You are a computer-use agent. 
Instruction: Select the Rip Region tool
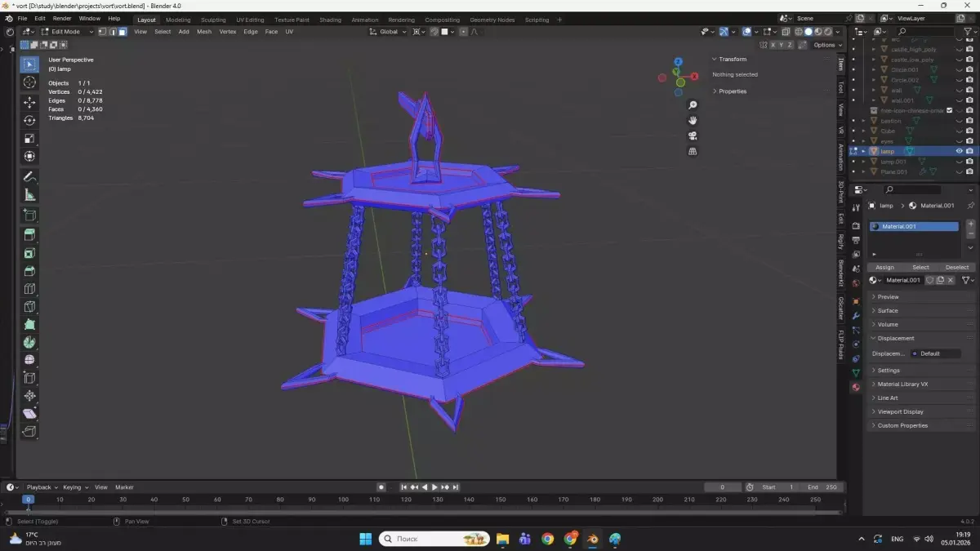click(29, 432)
